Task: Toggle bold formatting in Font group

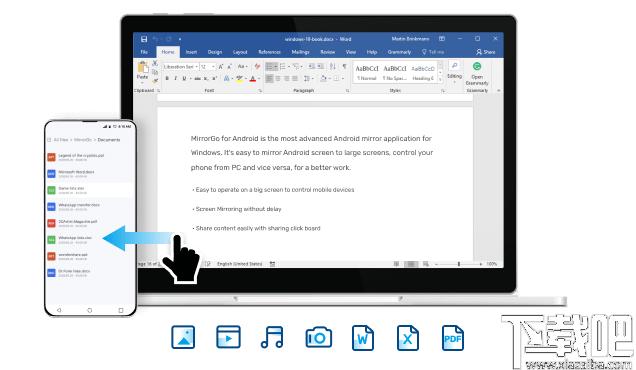Action: tap(167, 78)
